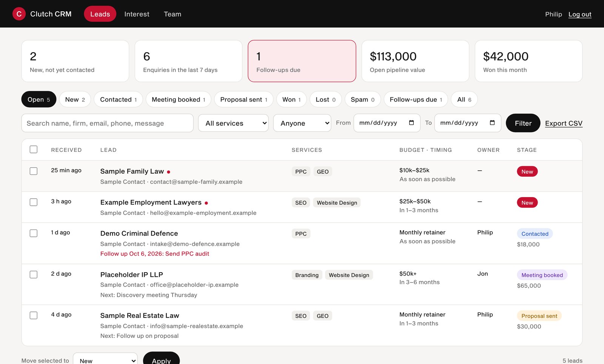
Task: Click the Apply button
Action: (161, 358)
